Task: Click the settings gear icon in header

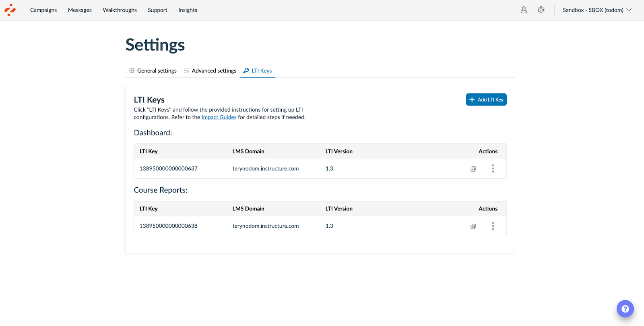Action: point(541,10)
